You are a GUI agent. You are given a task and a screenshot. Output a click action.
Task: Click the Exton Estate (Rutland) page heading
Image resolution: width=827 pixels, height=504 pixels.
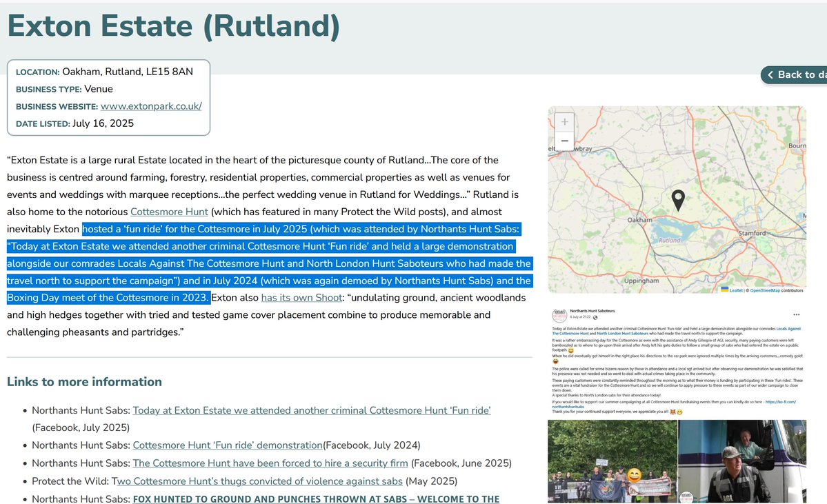pyautogui.click(x=174, y=26)
